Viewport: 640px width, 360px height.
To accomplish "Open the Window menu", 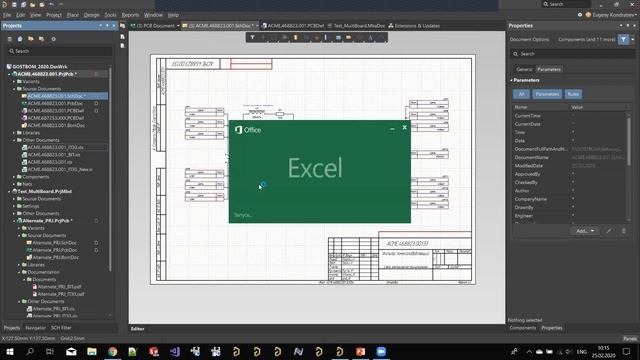I will click(153, 15).
